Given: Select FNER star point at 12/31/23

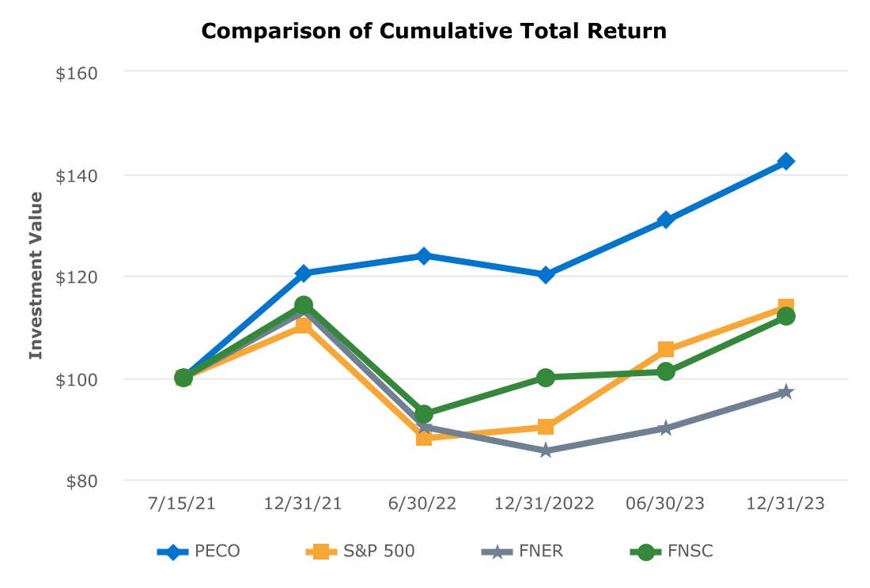Looking at the screenshot, I should 786,392.
